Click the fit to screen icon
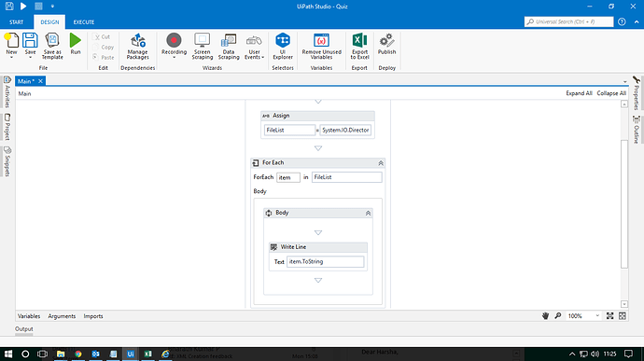Viewport: 644px width, 361px height. coord(609,316)
